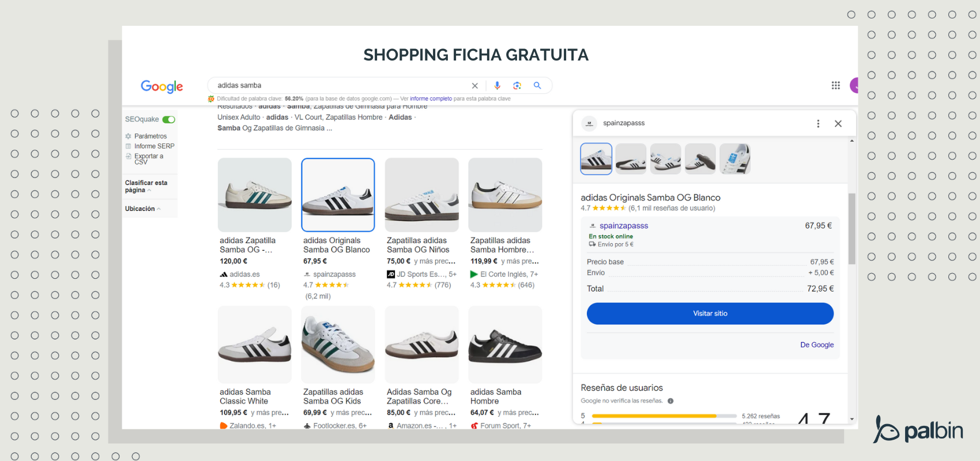Screen dimensions: 980x461
Task: Open adidas Samba Classic White product image
Action: point(255,345)
